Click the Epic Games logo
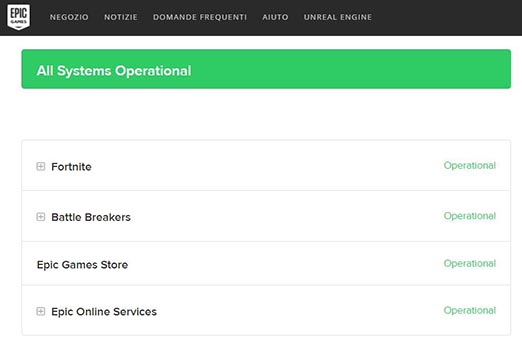 (19, 17)
